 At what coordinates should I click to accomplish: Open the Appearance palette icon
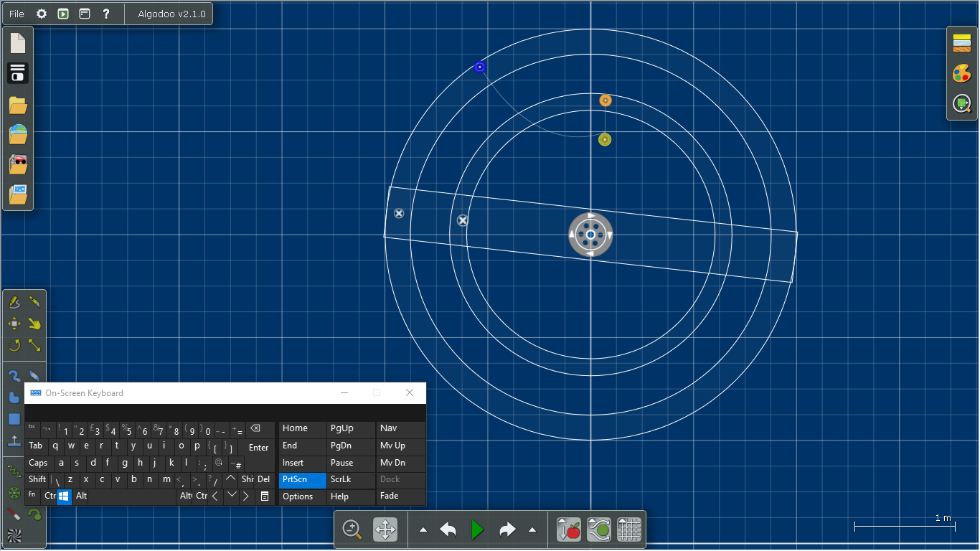[962, 73]
